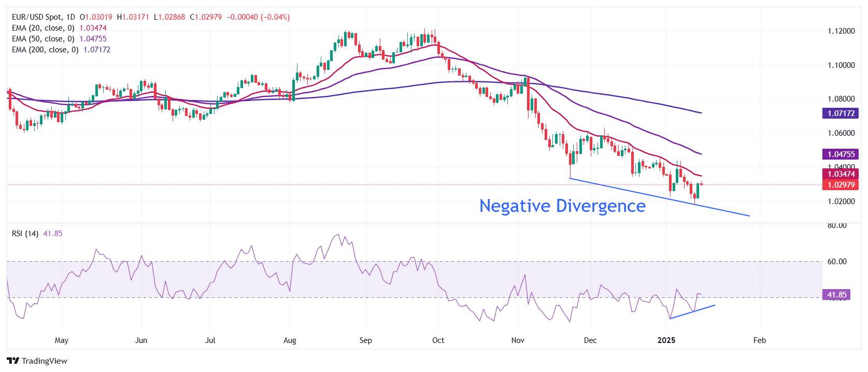This screenshot has height=372, width=868.
Task: Click the Aug label on time axis
Action: [x=290, y=340]
